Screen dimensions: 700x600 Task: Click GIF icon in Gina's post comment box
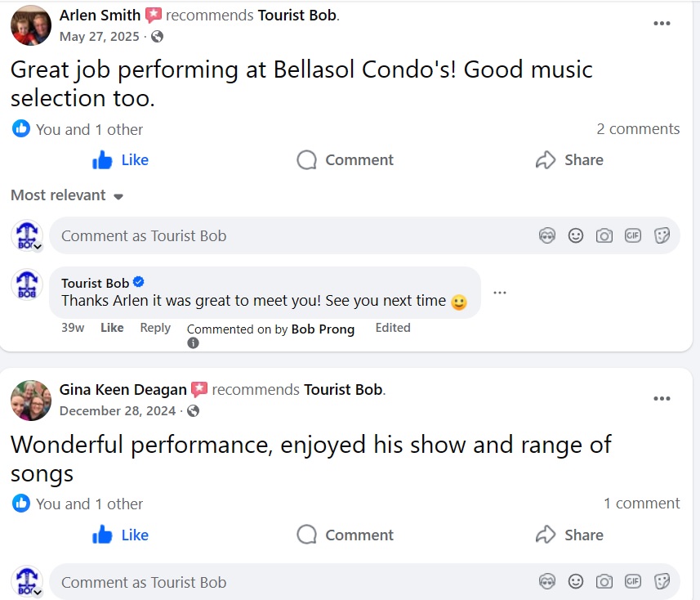click(x=633, y=582)
